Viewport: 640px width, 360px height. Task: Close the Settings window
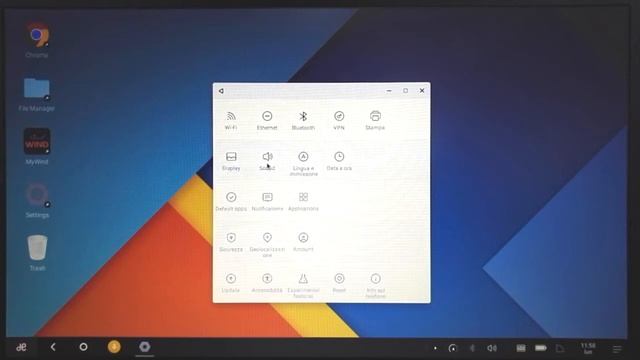(x=422, y=91)
